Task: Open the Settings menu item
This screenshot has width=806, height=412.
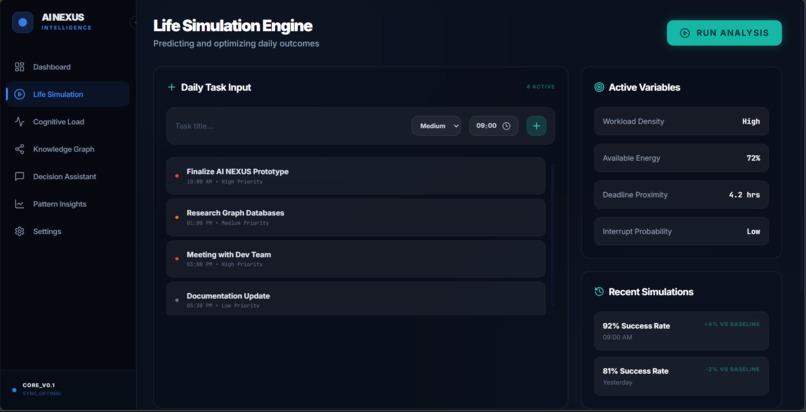Action: [68, 232]
